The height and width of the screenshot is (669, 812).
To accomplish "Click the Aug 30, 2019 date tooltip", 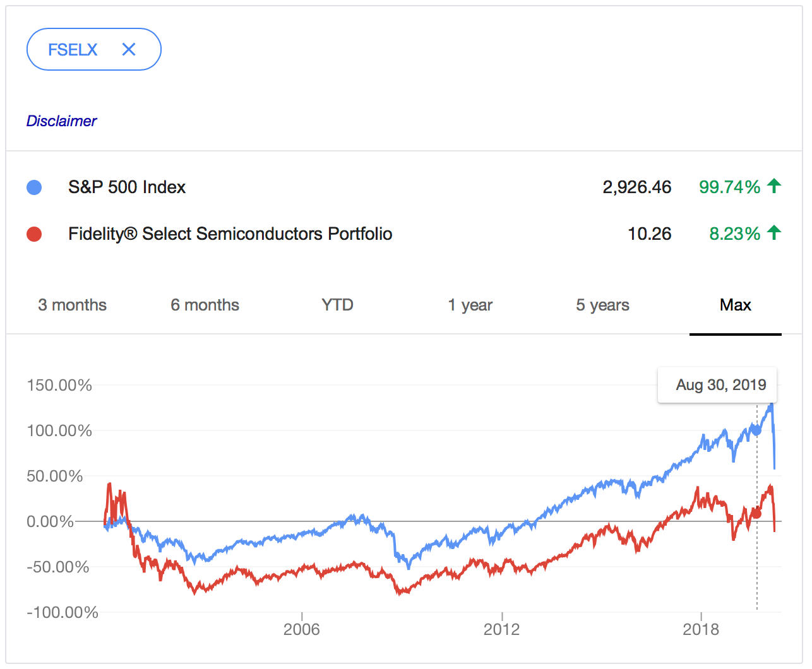I will (717, 384).
